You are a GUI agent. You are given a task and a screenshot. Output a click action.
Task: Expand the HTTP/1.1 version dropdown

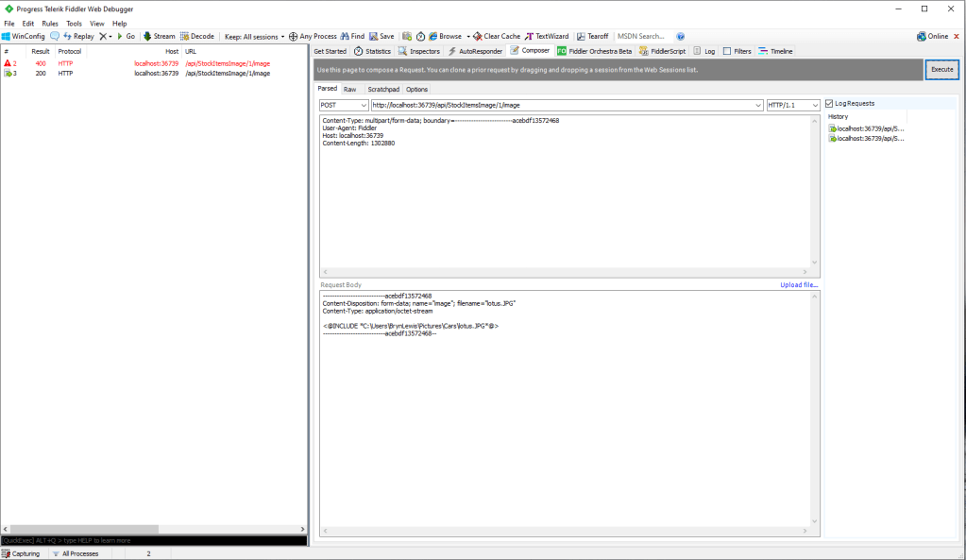point(793,105)
